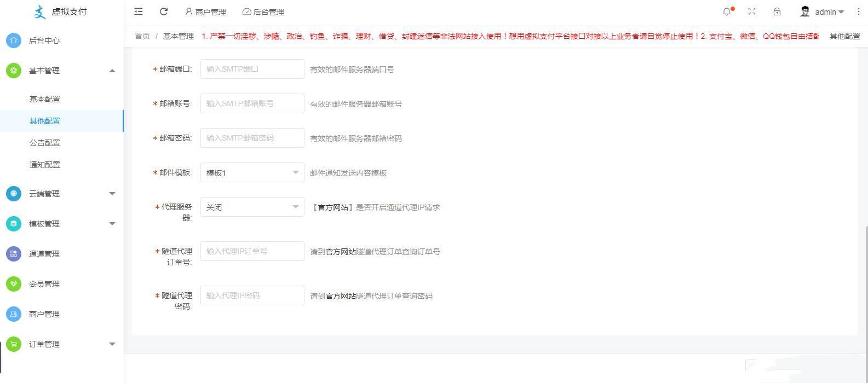The height and width of the screenshot is (383, 868).
Task: Click 官方网站 link in 代理服务器 hint
Action: click(333, 207)
